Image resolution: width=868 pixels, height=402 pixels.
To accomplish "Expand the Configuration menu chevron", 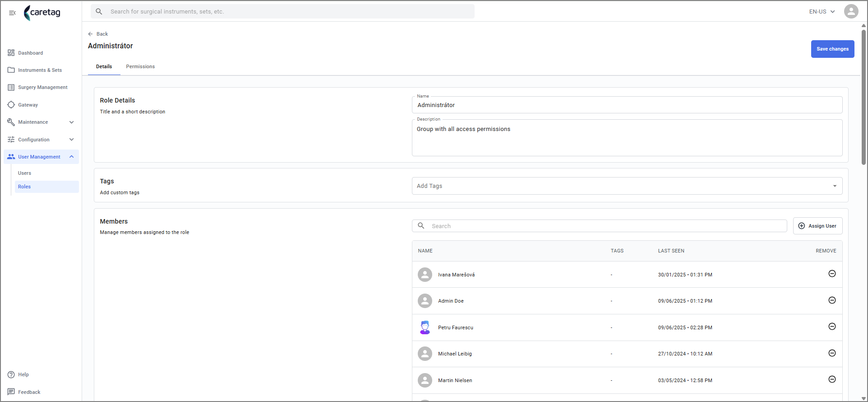I will pos(71,140).
